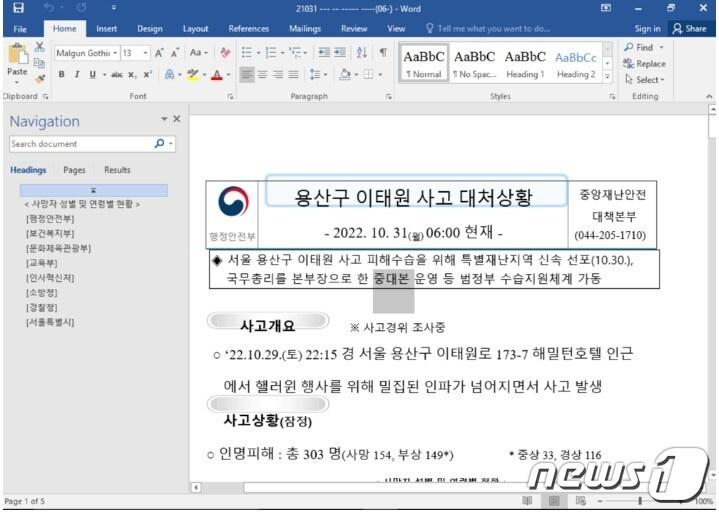Image resolution: width=719 pixels, height=514 pixels.
Task: Cut selection using the scissors icon
Action: tap(39, 47)
